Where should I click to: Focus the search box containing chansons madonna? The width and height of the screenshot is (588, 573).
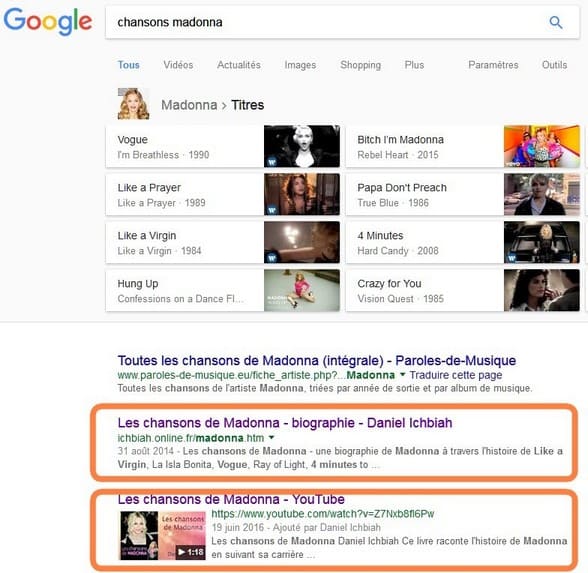[x=342, y=22]
